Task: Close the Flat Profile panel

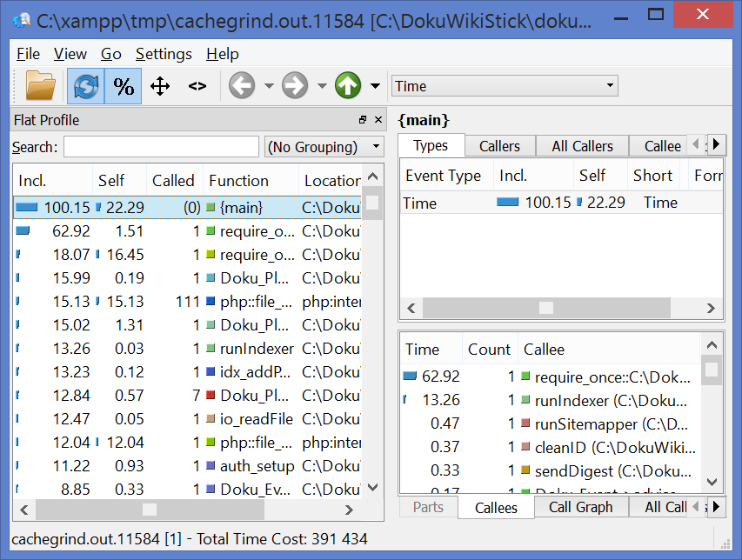Action: 378,120
